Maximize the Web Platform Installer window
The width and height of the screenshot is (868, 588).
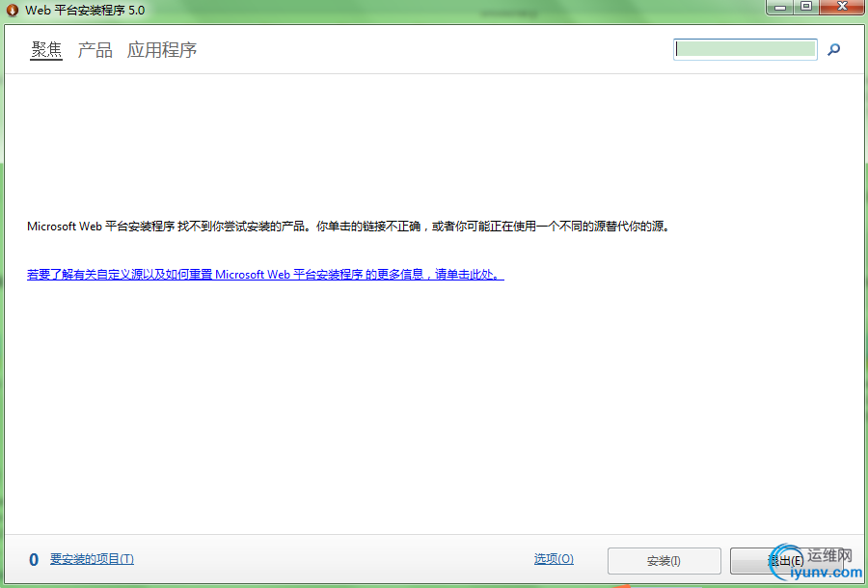(x=806, y=7)
